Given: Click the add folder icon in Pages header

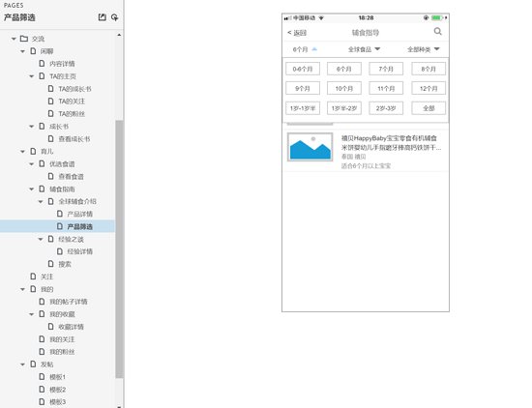Looking at the screenshot, I should pos(115,17).
